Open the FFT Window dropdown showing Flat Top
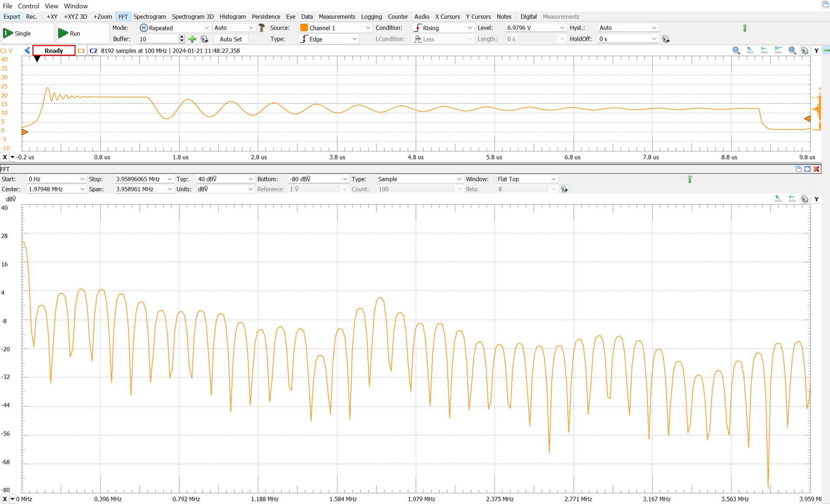Viewport: 830px width, 504px height. point(527,179)
